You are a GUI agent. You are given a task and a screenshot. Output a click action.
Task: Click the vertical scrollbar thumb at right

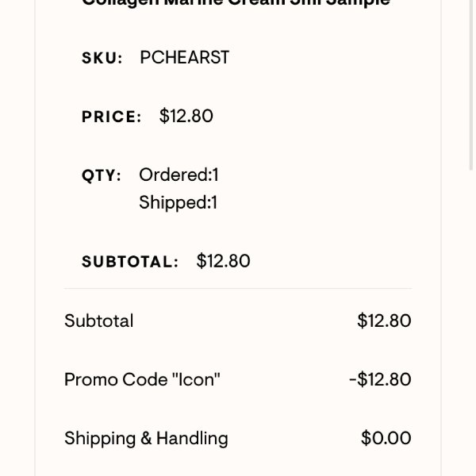(470, 83)
